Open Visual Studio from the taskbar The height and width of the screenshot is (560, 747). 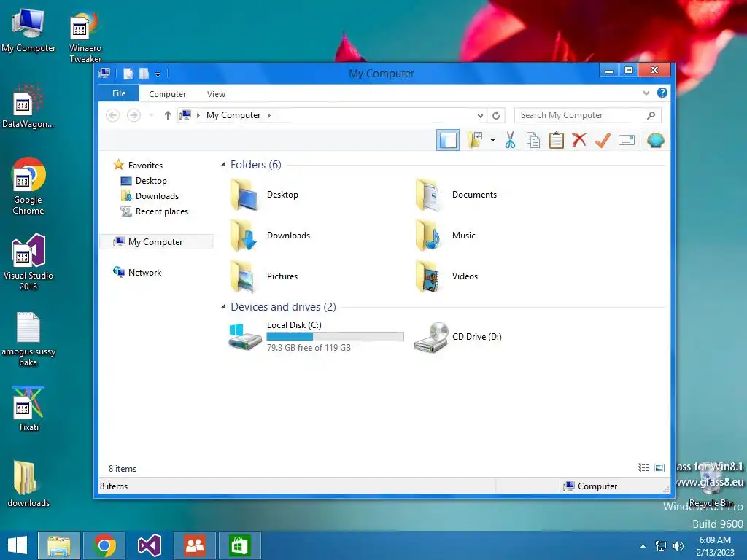(149, 545)
